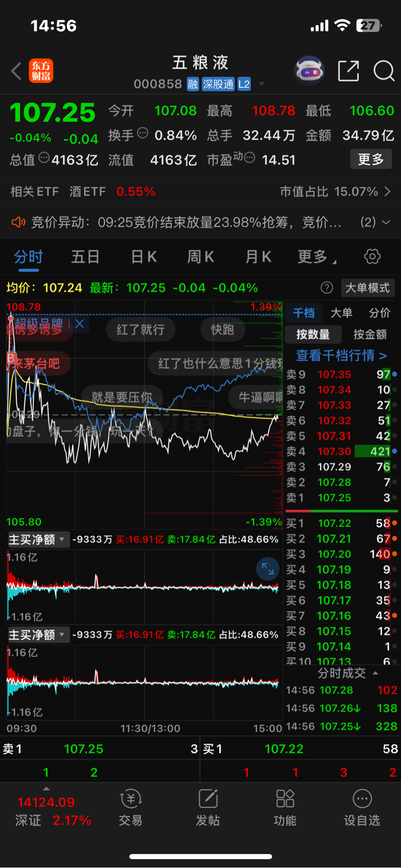Tap the 市盈 info smiley icon
The width and height of the screenshot is (401, 868).
coord(250,158)
